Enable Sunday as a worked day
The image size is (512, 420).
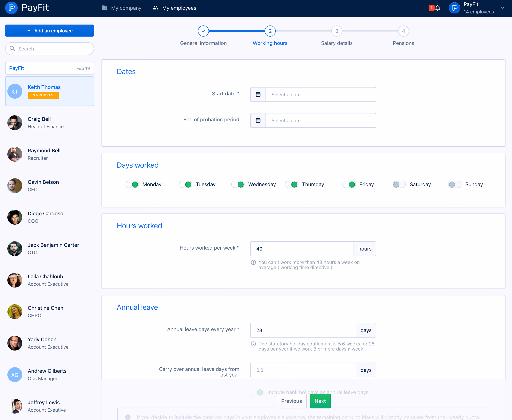[455, 184]
